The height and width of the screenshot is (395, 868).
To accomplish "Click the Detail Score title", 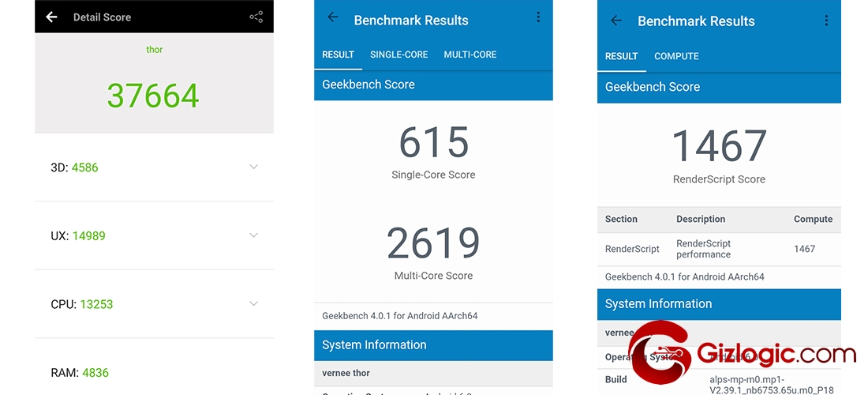I will coord(102,17).
